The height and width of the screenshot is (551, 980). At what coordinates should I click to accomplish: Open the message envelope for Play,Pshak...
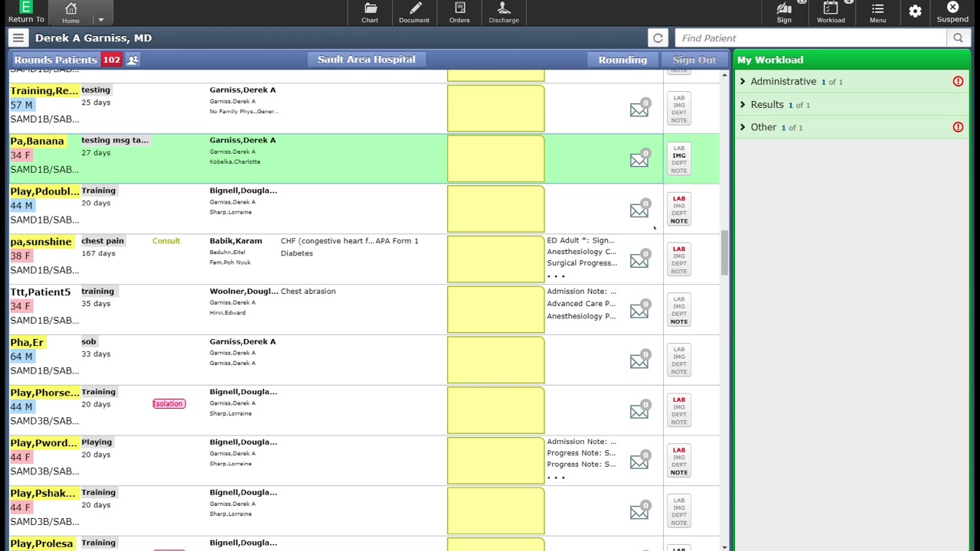[x=640, y=511]
